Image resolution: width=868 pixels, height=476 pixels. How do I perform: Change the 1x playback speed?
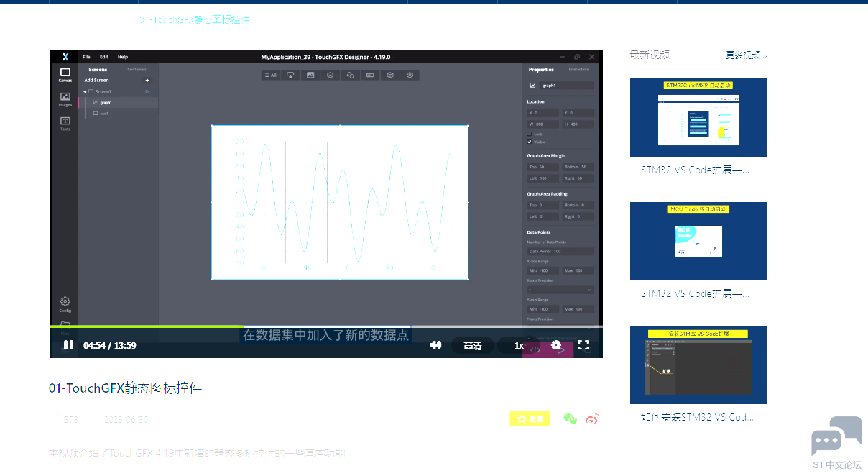tap(519, 346)
